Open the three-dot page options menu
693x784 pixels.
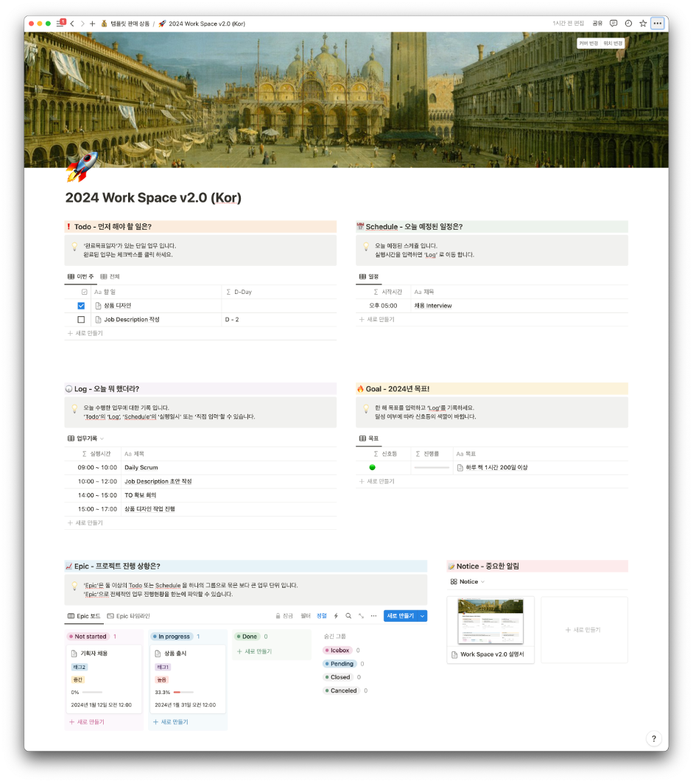click(x=658, y=24)
